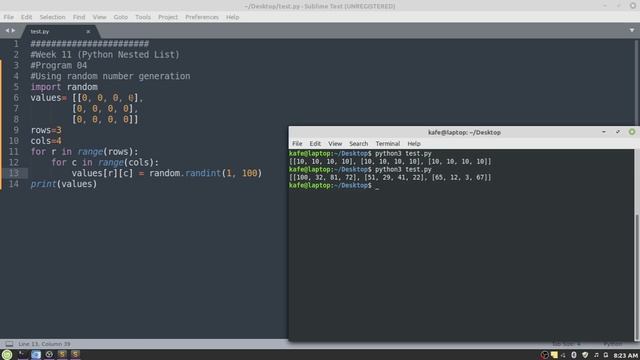The image size is (640, 360).
Task: Open the Preferences menu
Action: click(202, 17)
